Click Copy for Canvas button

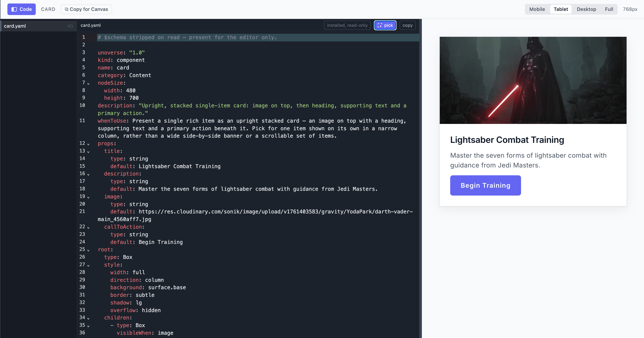coord(86,9)
